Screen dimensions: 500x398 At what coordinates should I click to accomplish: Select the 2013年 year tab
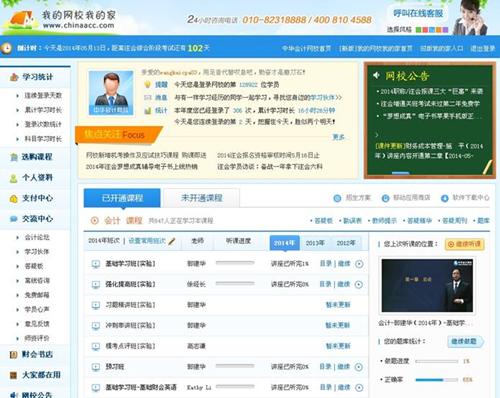tap(315, 243)
